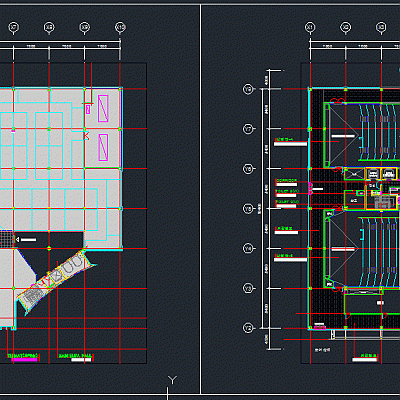Pick the X2 grid bubble marker
Viewport: 400px width, 400px height.
point(346,27)
